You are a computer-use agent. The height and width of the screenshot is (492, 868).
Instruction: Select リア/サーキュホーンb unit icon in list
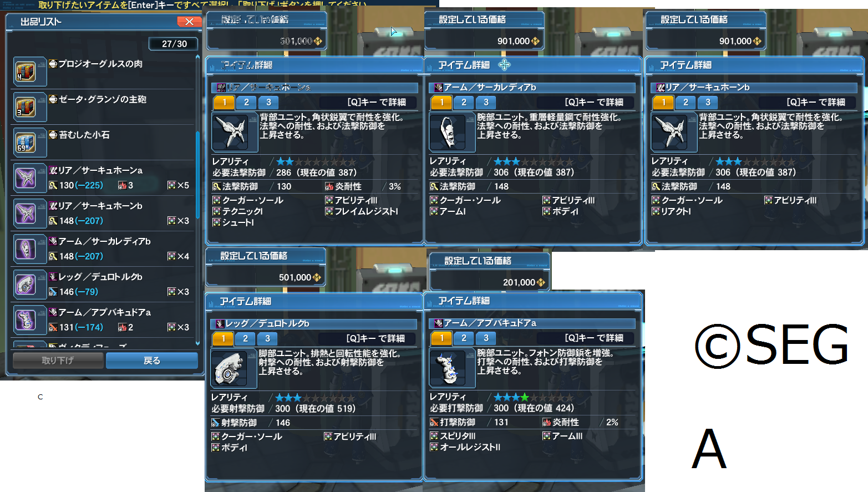(26, 214)
